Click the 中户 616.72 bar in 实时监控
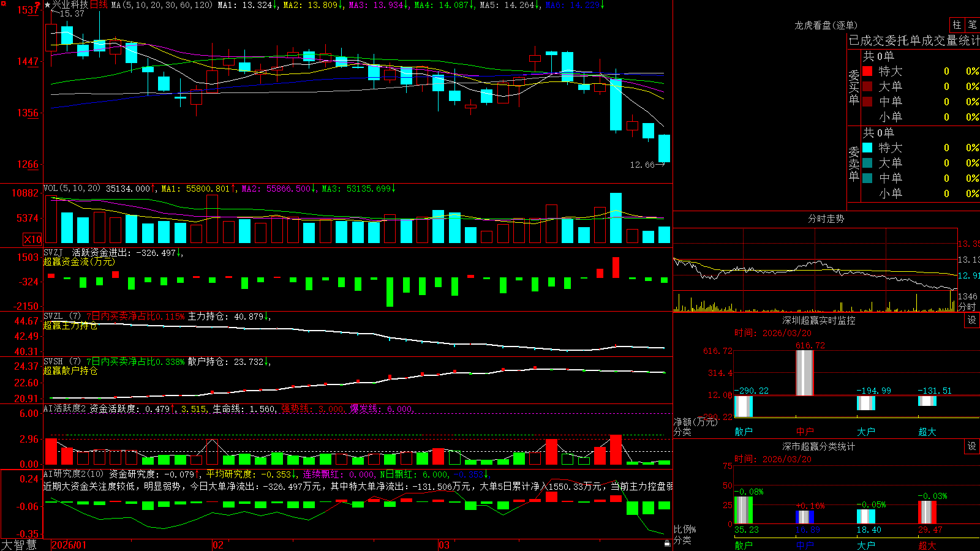This screenshot has height=551, width=980. (x=805, y=373)
